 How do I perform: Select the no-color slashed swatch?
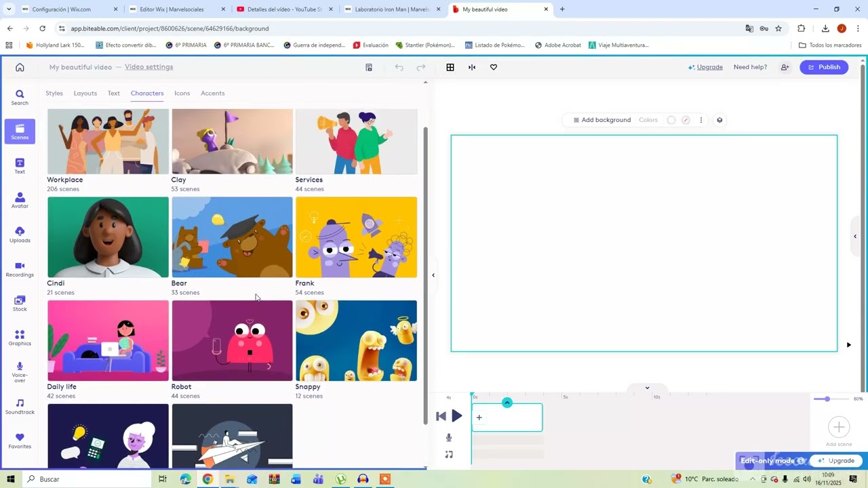click(686, 120)
